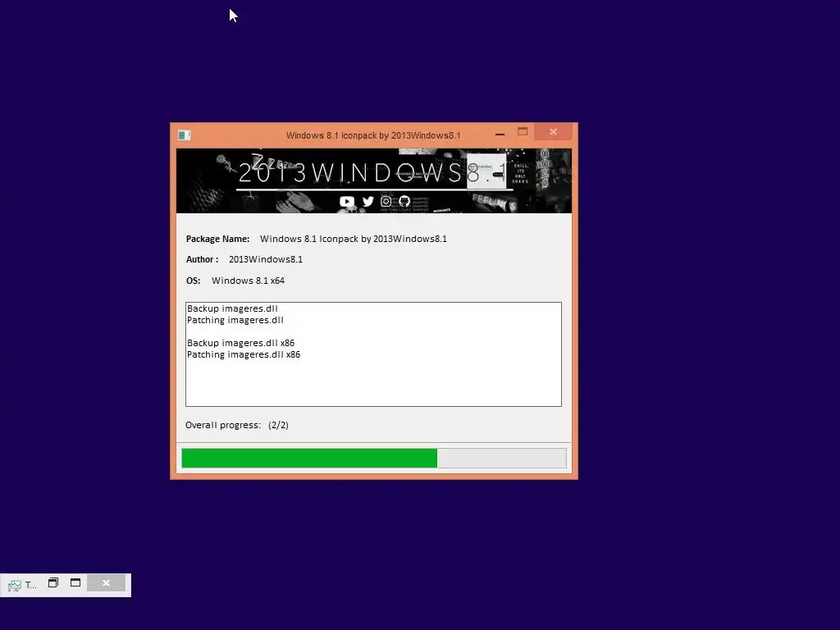The image size is (840, 630).
Task: Click the 2013WINDOWS8.1 banner image
Action: (x=374, y=181)
